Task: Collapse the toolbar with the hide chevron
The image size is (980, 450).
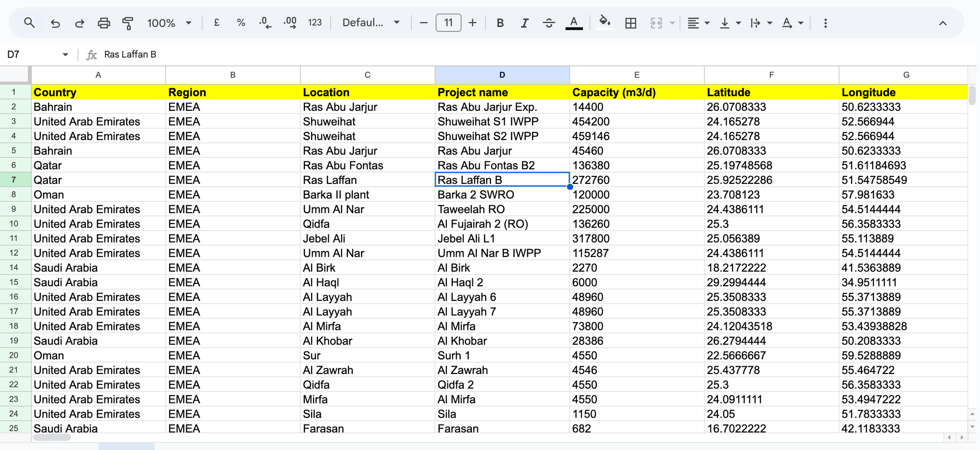Action: click(x=943, y=23)
